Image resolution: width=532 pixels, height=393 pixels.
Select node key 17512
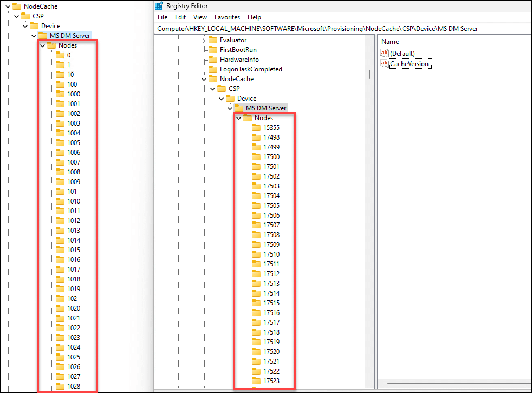(x=271, y=274)
